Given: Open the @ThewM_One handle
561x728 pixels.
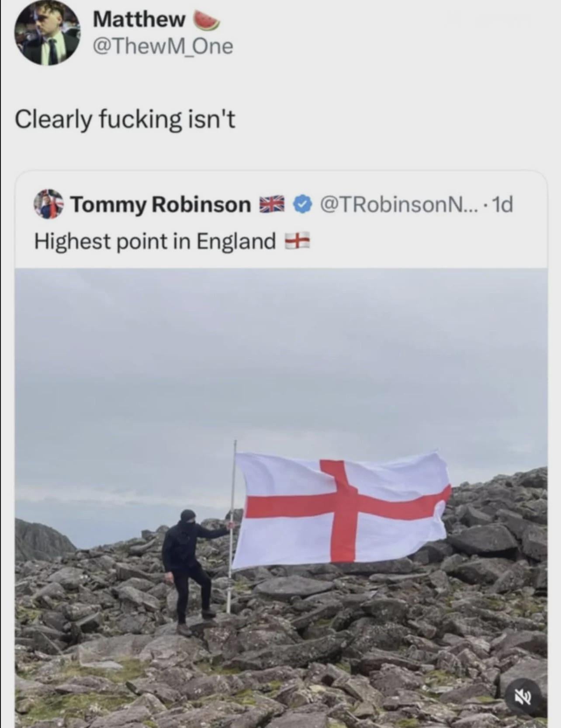Looking at the screenshot, I should coord(163,46).
